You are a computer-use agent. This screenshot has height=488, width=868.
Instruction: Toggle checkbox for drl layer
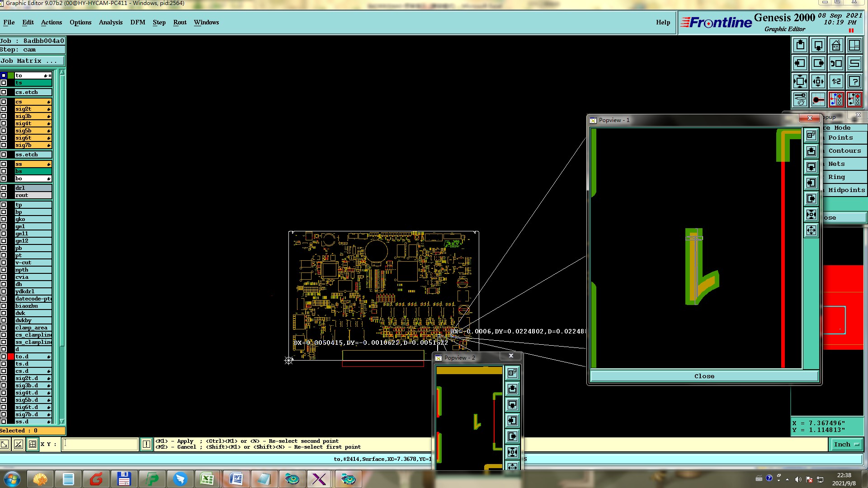coord(4,188)
